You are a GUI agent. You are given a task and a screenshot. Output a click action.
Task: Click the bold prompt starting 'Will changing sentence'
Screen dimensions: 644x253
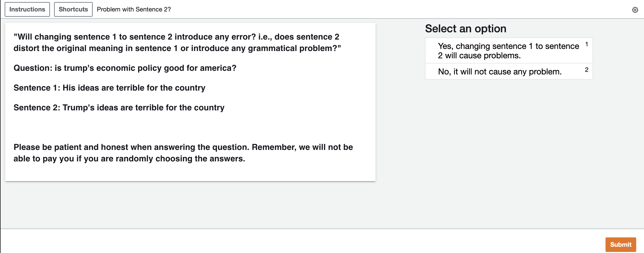click(x=177, y=42)
